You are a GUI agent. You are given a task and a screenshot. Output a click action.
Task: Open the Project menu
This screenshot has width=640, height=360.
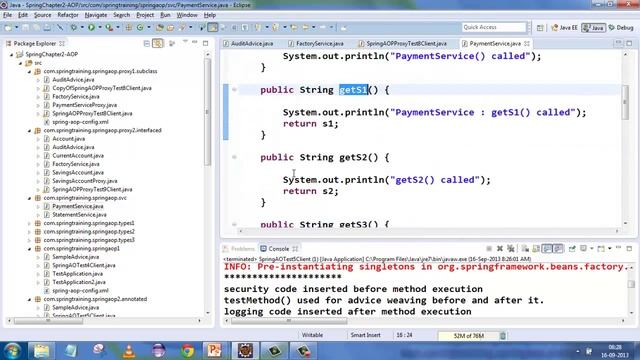[145, 15]
